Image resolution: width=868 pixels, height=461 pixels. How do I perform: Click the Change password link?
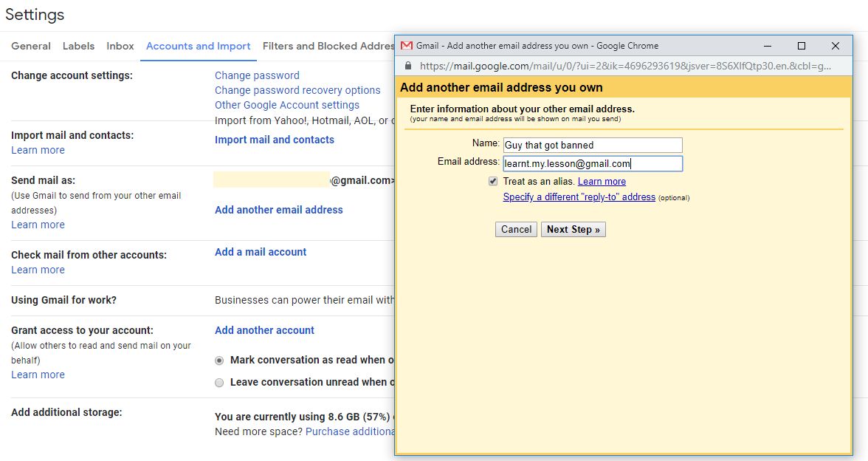257,75
